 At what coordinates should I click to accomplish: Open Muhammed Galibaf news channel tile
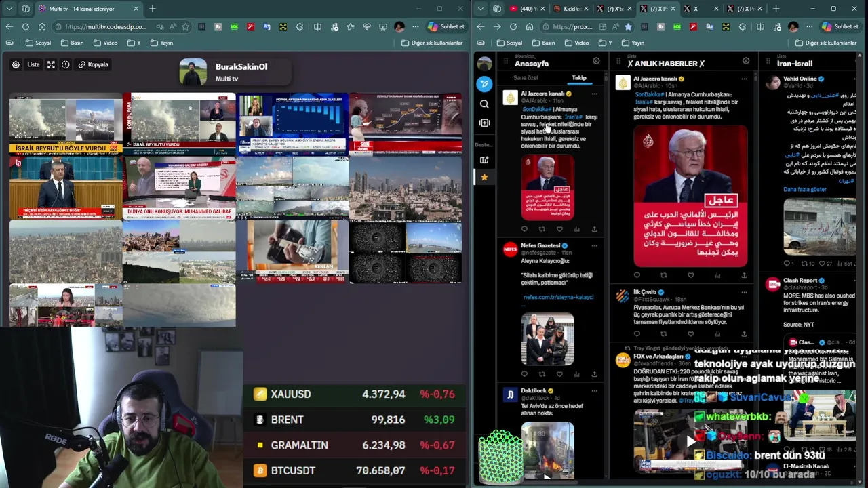click(179, 187)
